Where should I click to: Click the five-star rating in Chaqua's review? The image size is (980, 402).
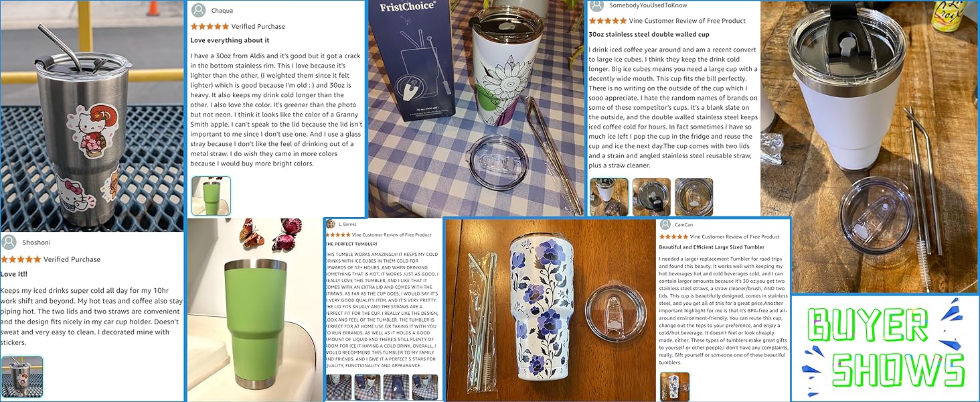coord(210,26)
